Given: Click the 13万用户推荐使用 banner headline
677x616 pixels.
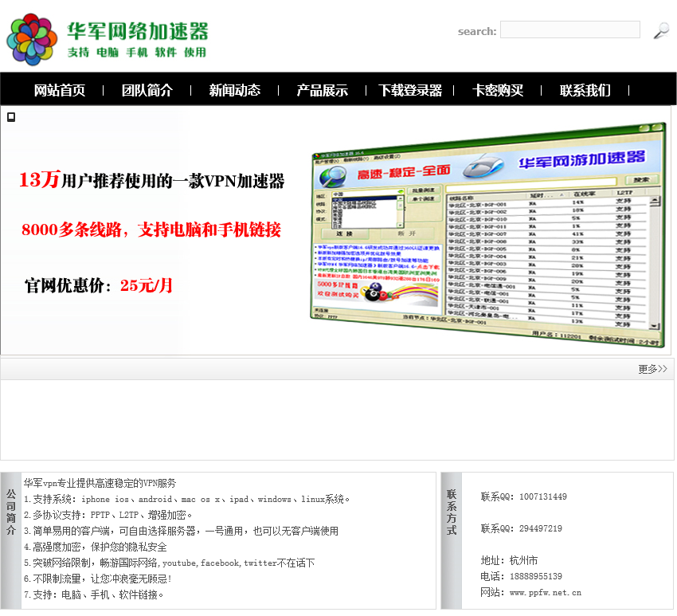Looking at the screenshot, I should click(x=151, y=180).
